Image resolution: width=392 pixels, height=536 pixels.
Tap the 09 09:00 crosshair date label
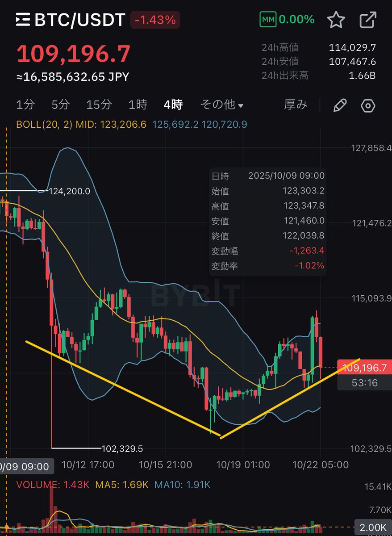pos(27,467)
